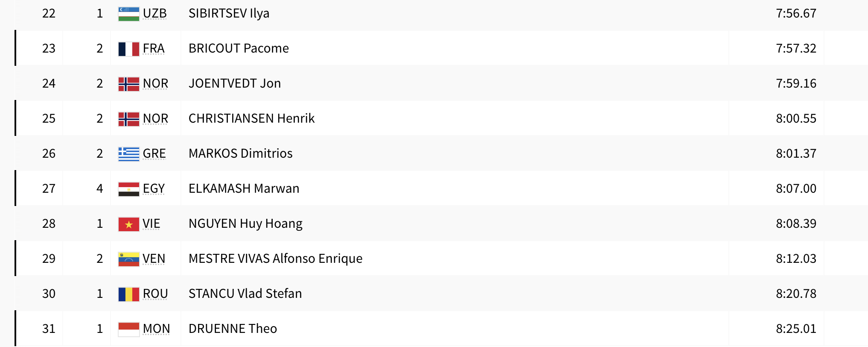The width and height of the screenshot is (868, 347).
Task: Click the Norway flag next to CHRISTIANSEN
Action: point(128,119)
